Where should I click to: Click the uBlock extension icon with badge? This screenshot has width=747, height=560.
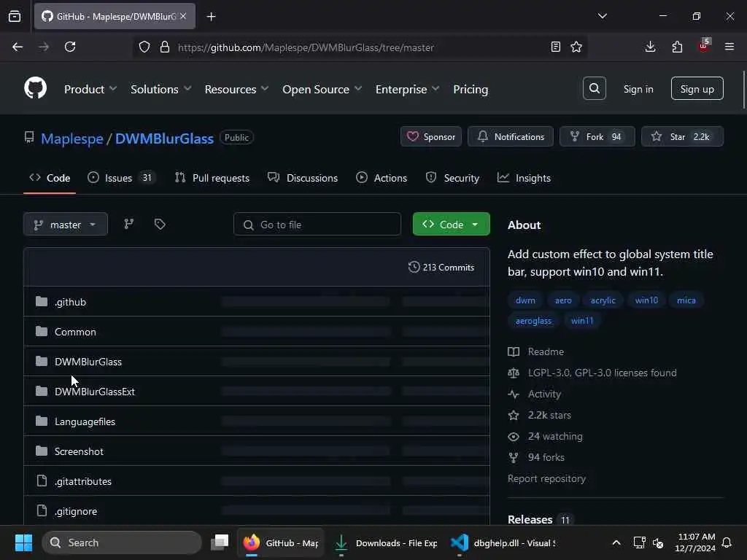click(x=704, y=46)
